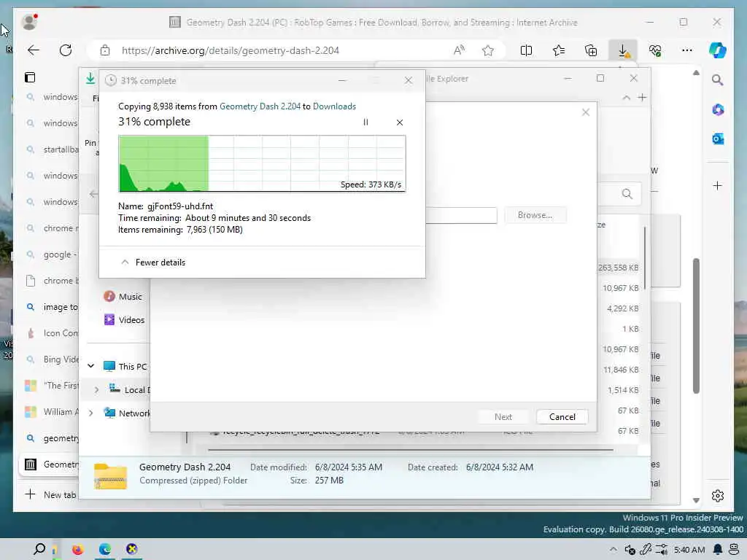
Task: Open the notifications bell in taskbar
Action: click(x=718, y=550)
